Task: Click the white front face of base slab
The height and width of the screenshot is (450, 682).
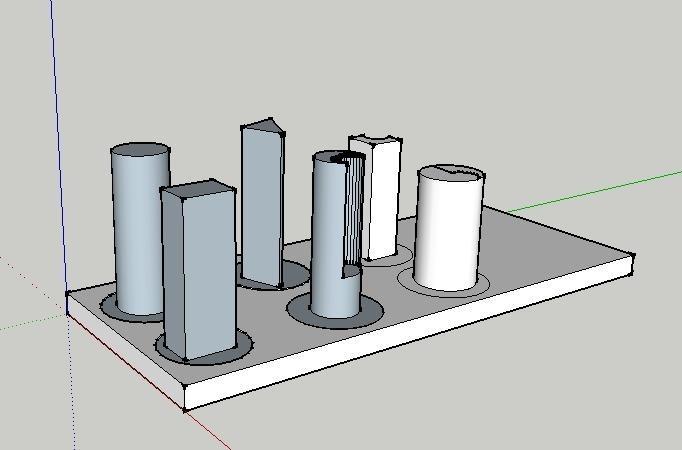Action: pos(407,333)
